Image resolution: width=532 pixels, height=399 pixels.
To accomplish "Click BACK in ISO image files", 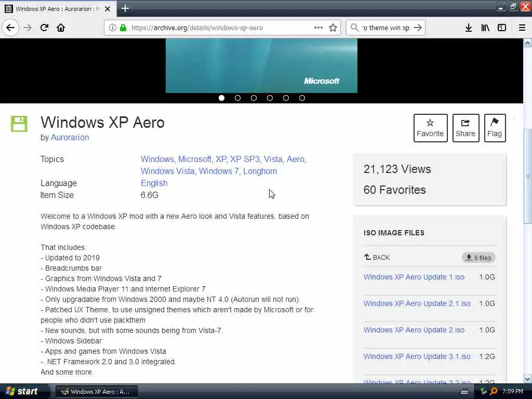I will point(377,257).
